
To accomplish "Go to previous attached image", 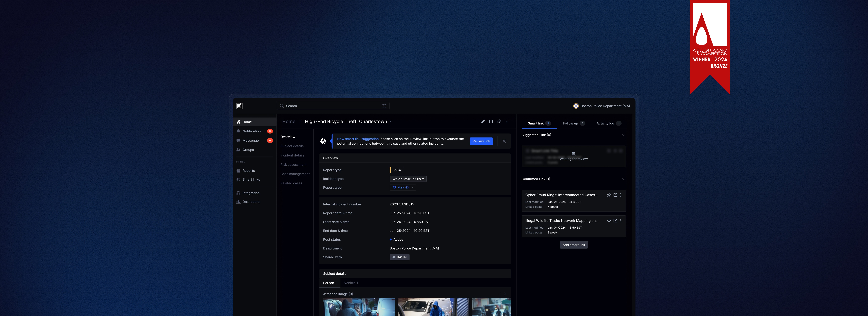I will (x=500, y=294).
